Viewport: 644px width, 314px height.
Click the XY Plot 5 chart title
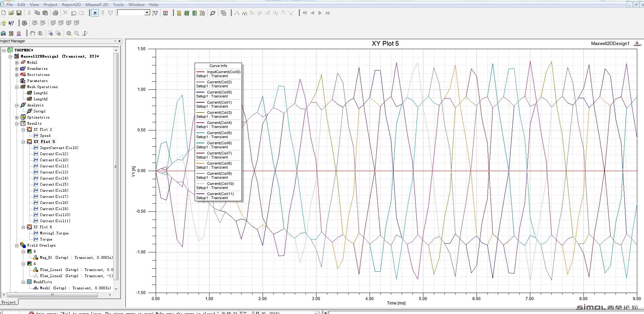point(385,43)
